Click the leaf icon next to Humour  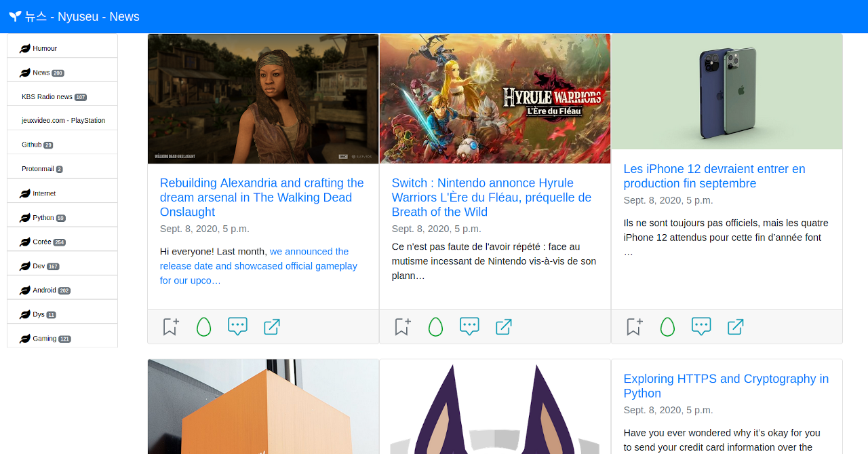(x=25, y=49)
